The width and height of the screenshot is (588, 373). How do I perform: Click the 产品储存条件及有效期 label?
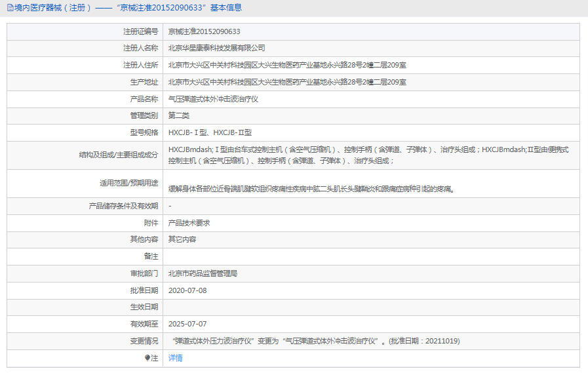tap(123, 206)
